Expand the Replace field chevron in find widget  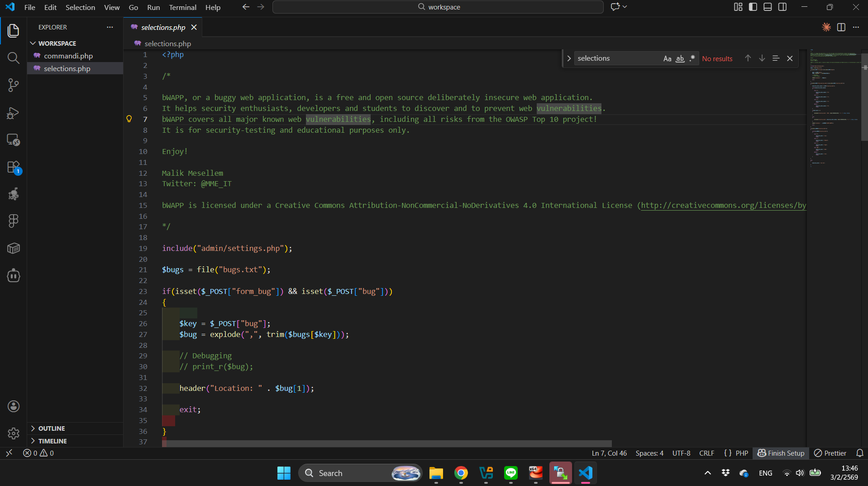pyautogui.click(x=569, y=58)
